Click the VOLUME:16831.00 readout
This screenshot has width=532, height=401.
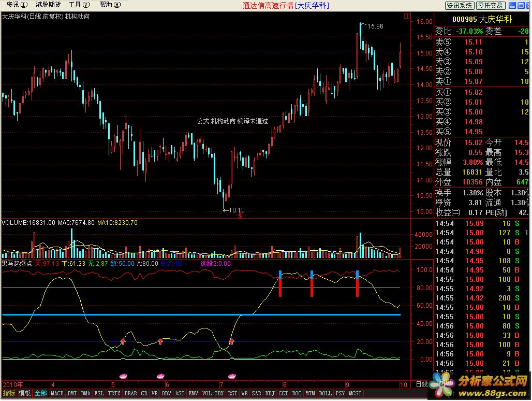[x=28, y=223]
